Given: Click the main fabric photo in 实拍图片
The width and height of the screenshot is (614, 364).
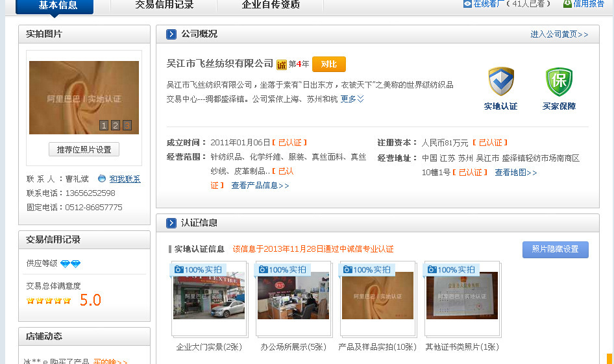Looking at the screenshot, I should tap(84, 97).
